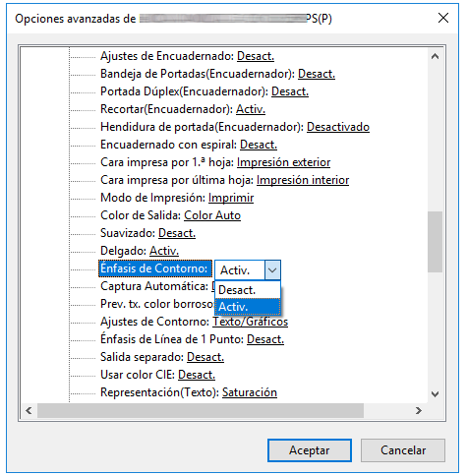Click the Aceptar button
The width and height of the screenshot is (467, 476).
tap(310, 450)
